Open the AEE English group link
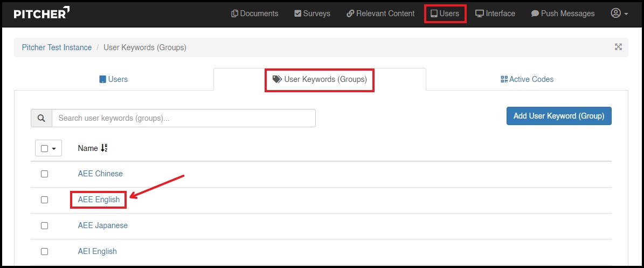 [x=99, y=200]
